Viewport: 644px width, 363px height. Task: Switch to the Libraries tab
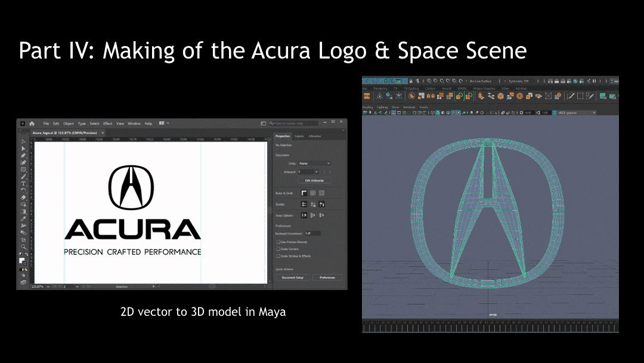tap(315, 136)
